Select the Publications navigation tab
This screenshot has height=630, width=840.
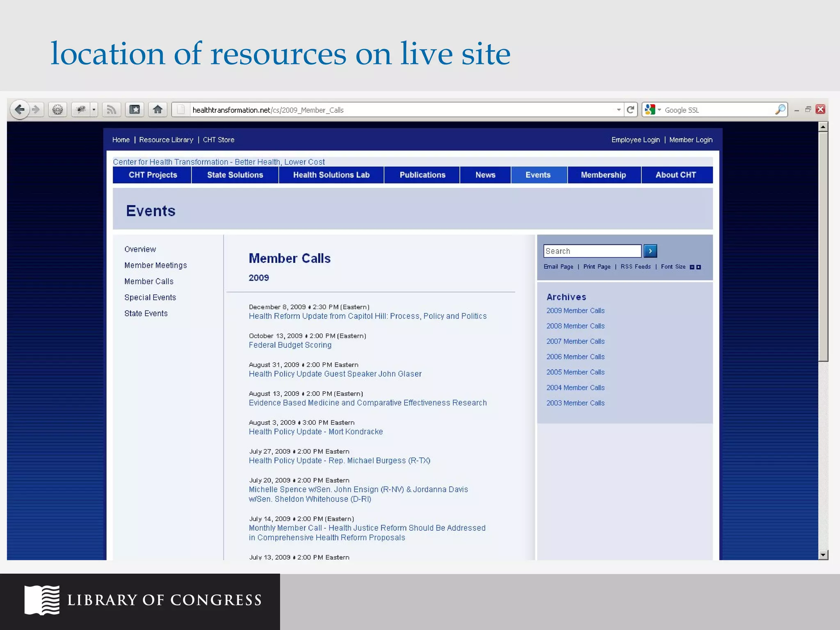tap(422, 175)
